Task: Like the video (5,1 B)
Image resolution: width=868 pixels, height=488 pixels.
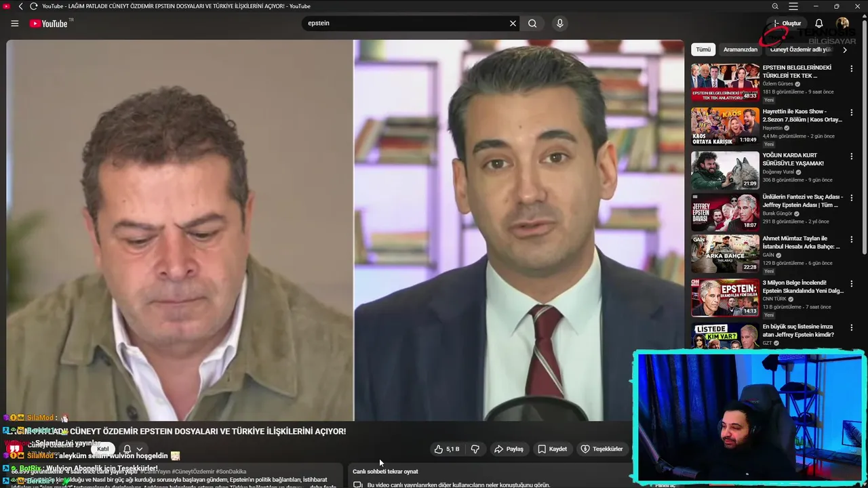Action: pyautogui.click(x=448, y=449)
